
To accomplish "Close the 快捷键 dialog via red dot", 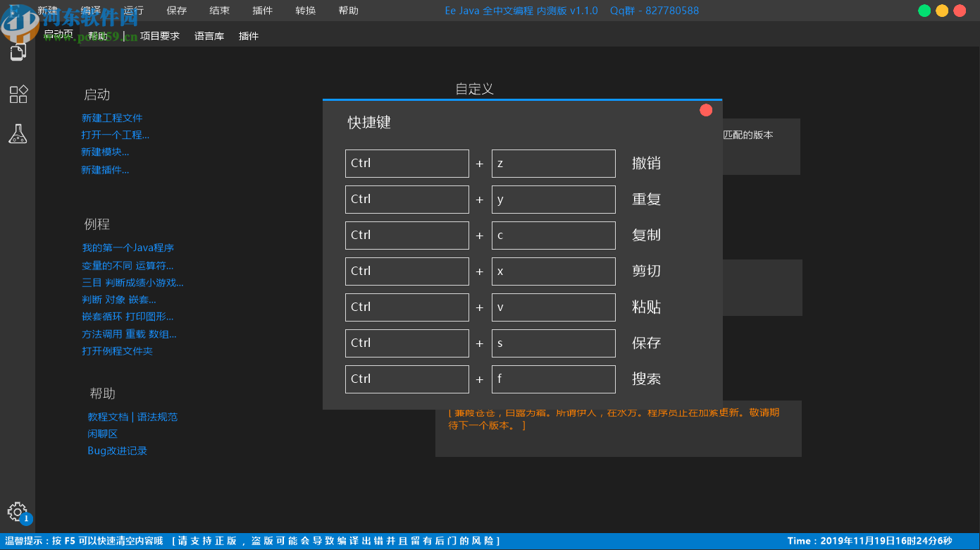I will 706,109.
